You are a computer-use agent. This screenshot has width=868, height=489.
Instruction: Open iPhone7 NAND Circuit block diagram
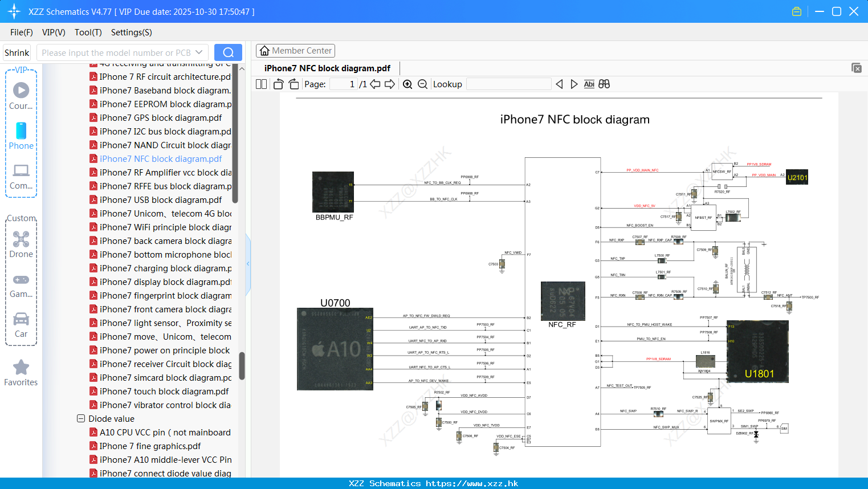pyautogui.click(x=160, y=145)
